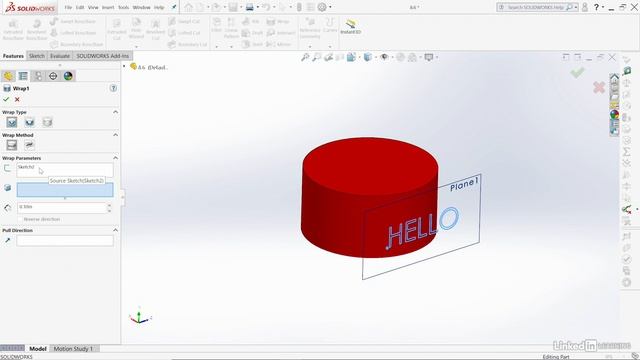Open the Tools menu
Viewport: 640px width, 360px height.
click(124, 7)
